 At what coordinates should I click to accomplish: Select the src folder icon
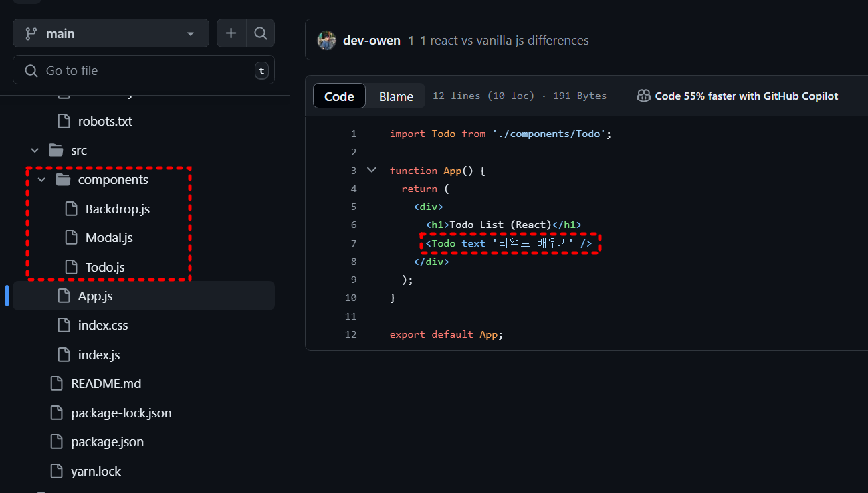pos(56,151)
